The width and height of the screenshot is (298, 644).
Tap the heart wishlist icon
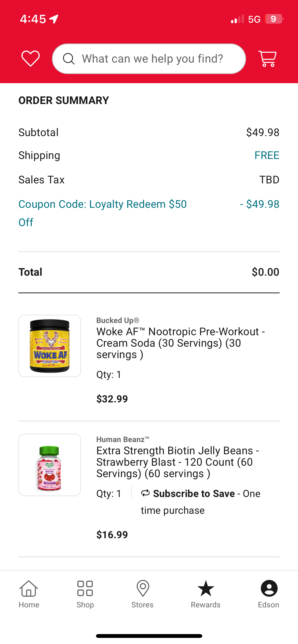pos(31,58)
